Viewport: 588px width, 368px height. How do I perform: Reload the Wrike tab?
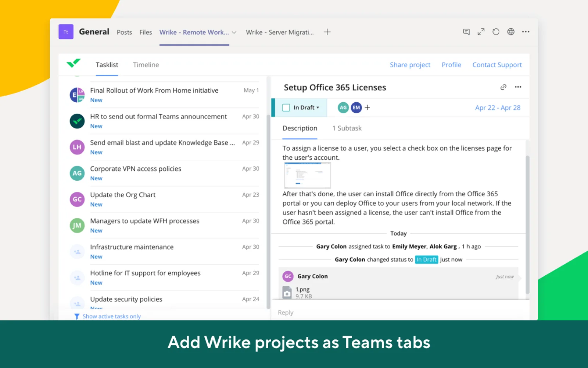tap(496, 32)
